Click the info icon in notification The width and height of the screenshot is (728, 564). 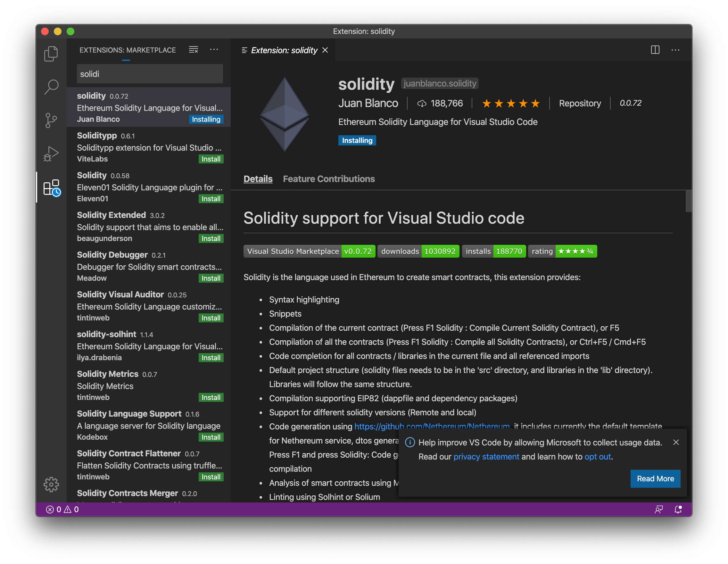(x=410, y=442)
